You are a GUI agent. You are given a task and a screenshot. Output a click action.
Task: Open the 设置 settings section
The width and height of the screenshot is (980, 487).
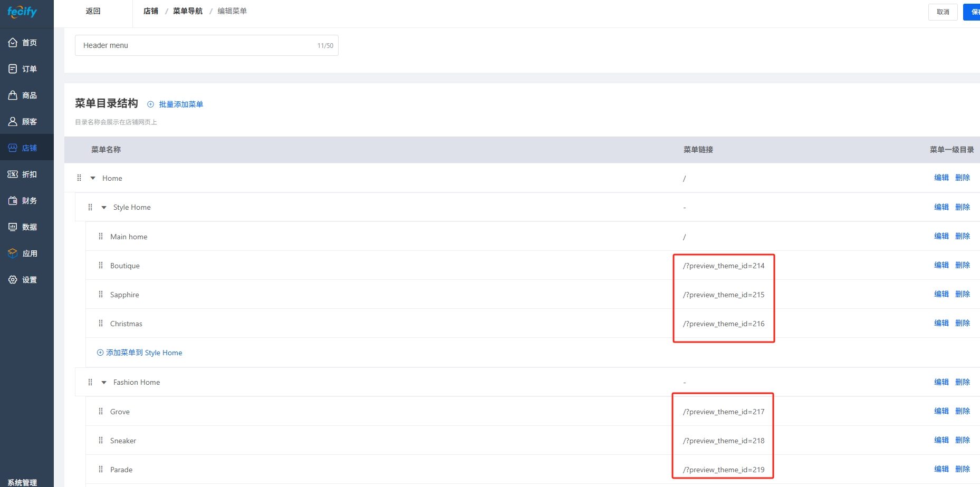[23, 280]
